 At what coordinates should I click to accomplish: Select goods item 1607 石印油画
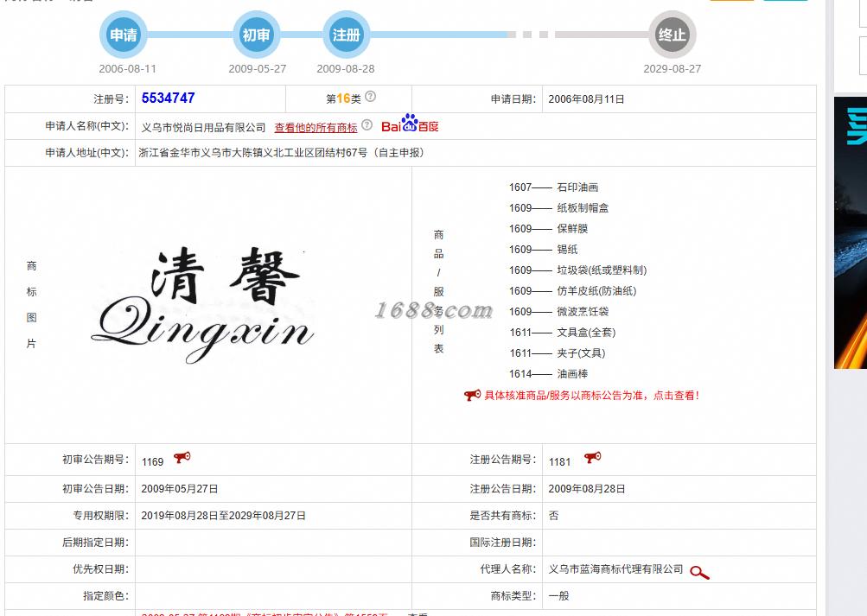(x=553, y=187)
